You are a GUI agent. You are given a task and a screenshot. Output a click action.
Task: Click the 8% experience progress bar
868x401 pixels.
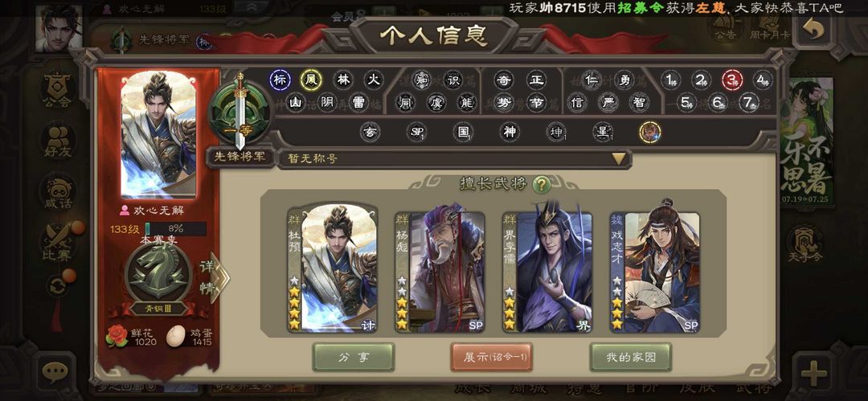coord(175,229)
